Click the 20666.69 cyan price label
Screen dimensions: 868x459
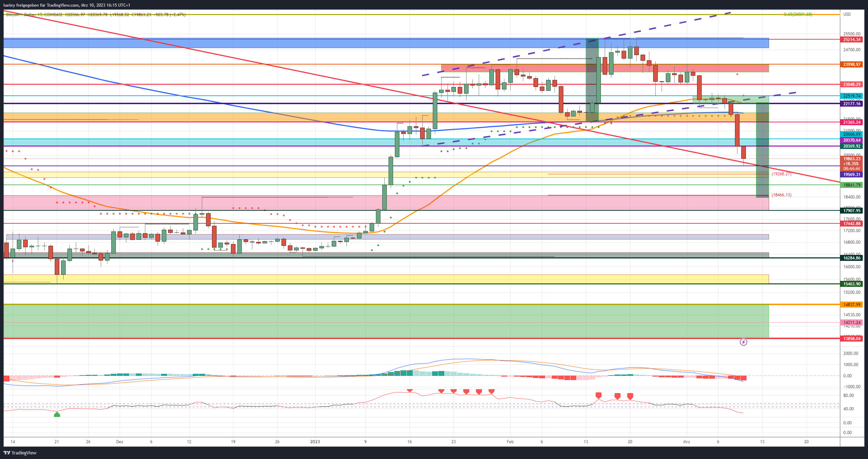[852, 134]
